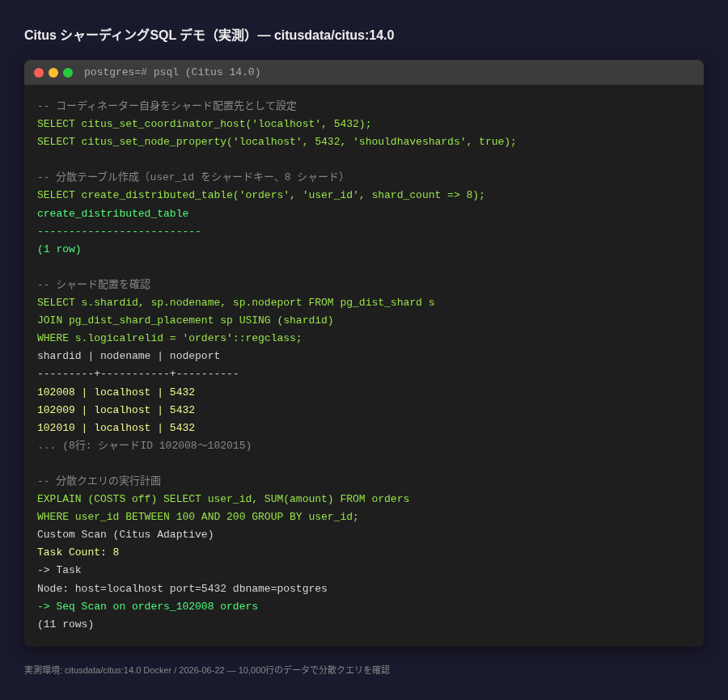Click the comment '分散クエリの実行計画'
The height and width of the screenshot is (700, 728).
pos(99,481)
